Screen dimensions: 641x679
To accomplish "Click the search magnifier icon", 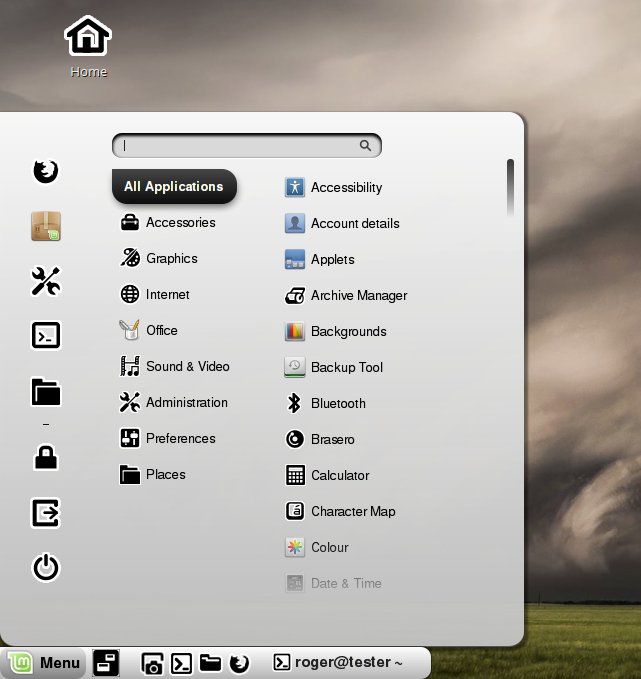I will [x=365, y=146].
